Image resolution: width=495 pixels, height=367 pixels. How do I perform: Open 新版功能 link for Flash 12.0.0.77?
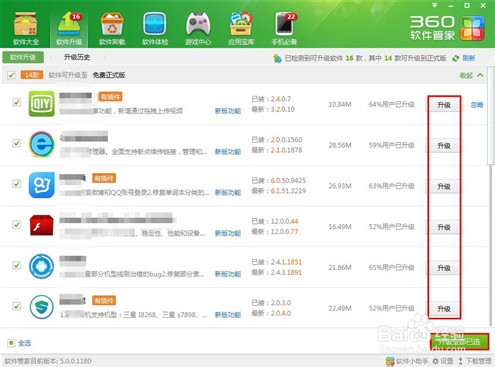(228, 233)
